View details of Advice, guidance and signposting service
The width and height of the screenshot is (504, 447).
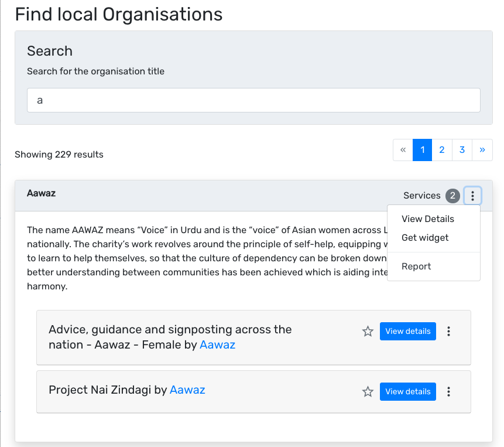[x=407, y=331]
